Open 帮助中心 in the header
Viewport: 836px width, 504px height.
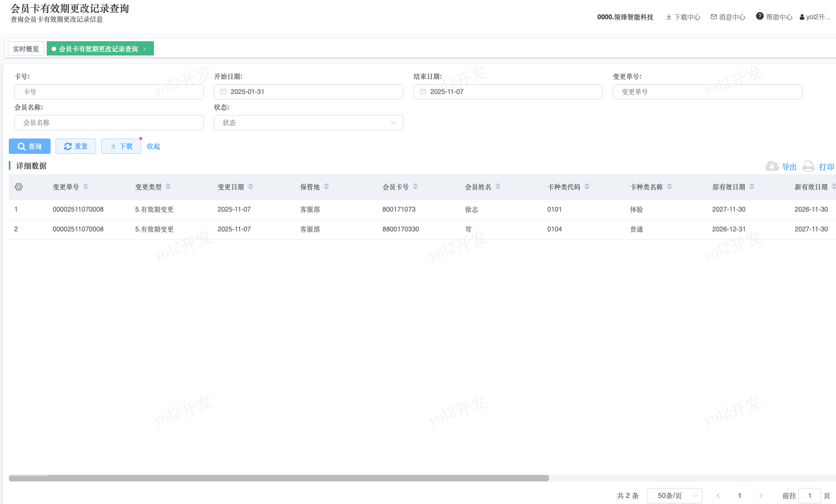pyautogui.click(x=774, y=17)
